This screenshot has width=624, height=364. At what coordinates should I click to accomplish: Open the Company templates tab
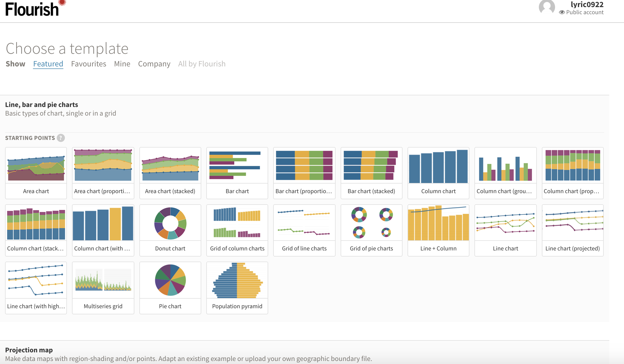click(x=154, y=64)
